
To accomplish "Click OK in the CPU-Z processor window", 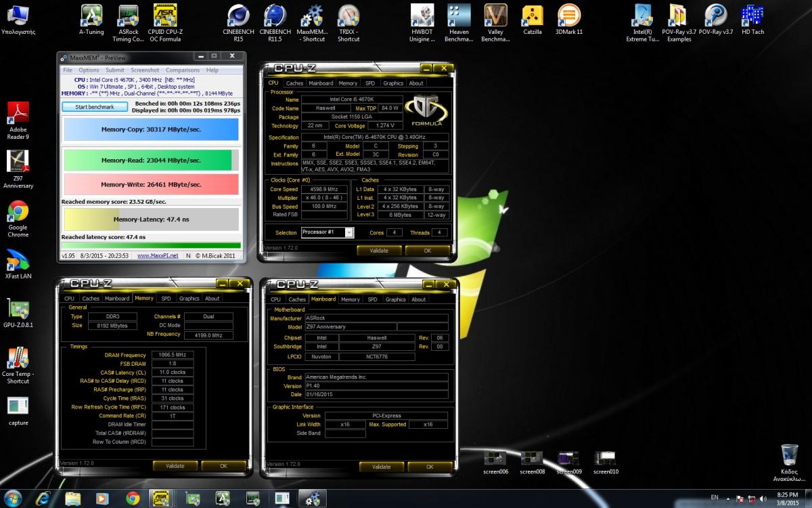I will [428, 251].
